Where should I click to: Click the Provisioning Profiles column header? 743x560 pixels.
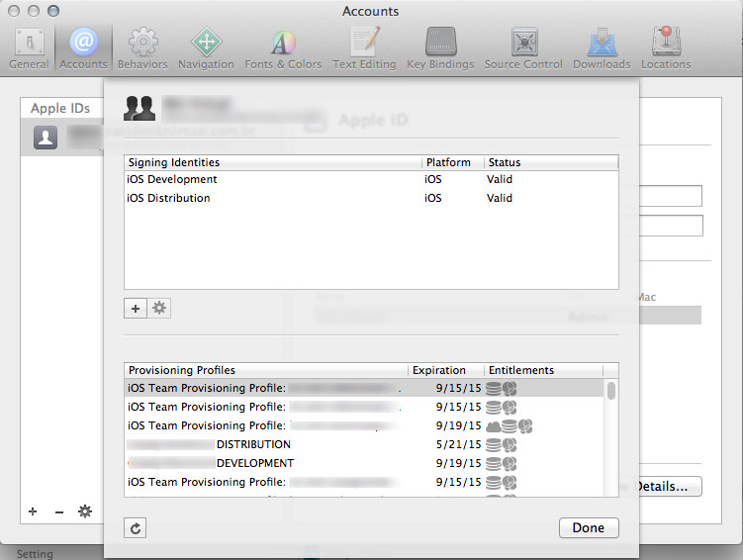(x=266, y=370)
